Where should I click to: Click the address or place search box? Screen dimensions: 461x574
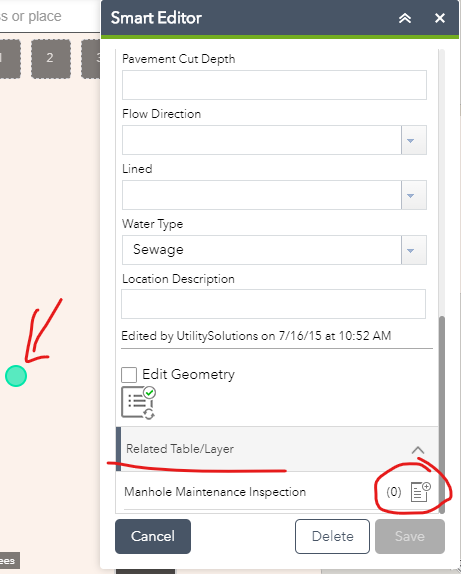[x=49, y=16]
